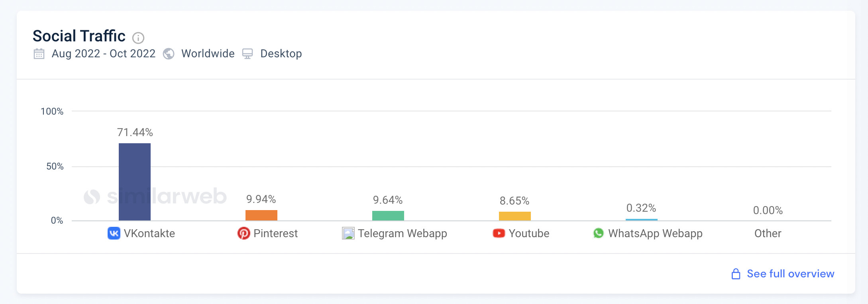Click the Telegram Webapp image icon

348,233
